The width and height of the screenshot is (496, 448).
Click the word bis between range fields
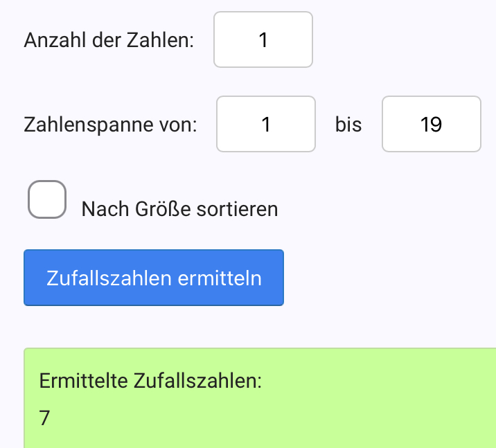coord(348,125)
